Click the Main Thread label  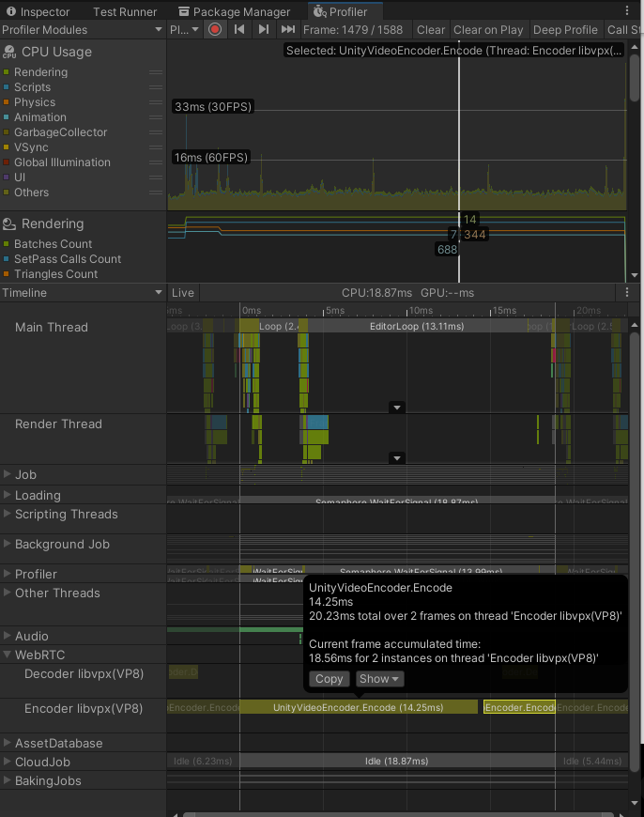pyautogui.click(x=52, y=327)
